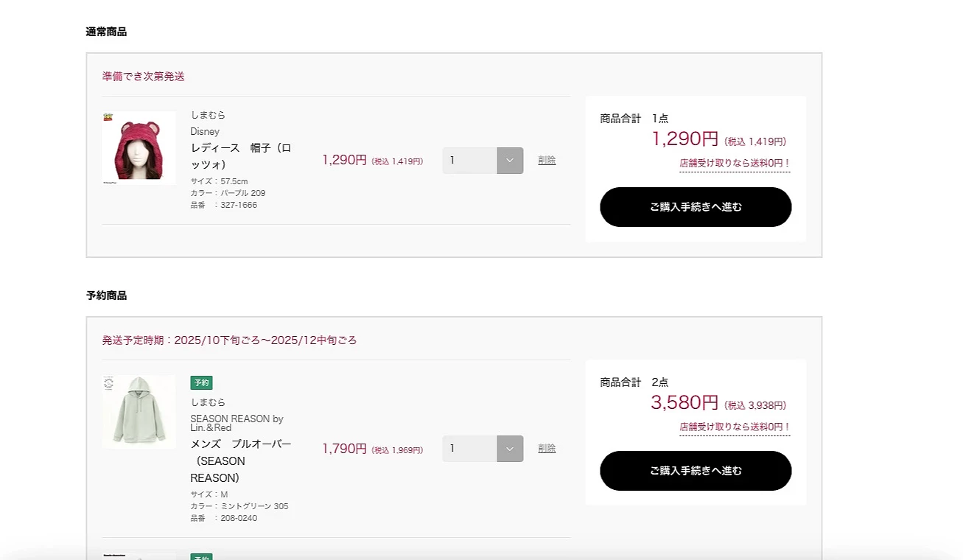Click the hat's item price 1,290円 beside quantity
This screenshot has height=560, width=963.
[344, 160]
